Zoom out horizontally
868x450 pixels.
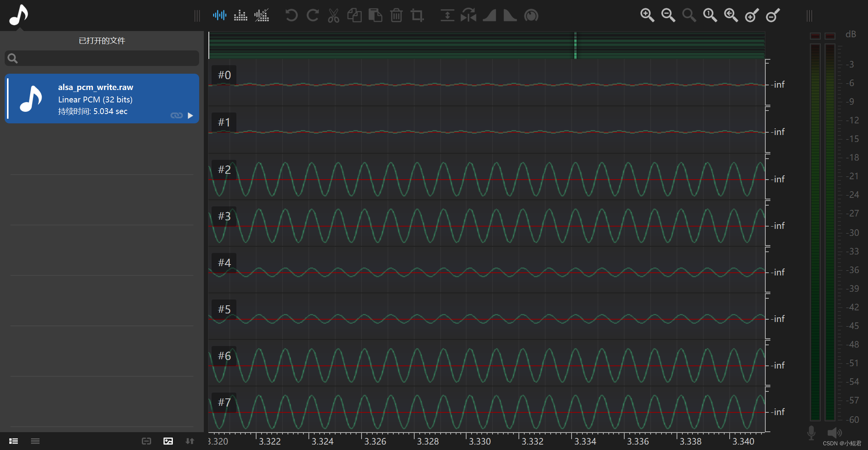[668, 16]
